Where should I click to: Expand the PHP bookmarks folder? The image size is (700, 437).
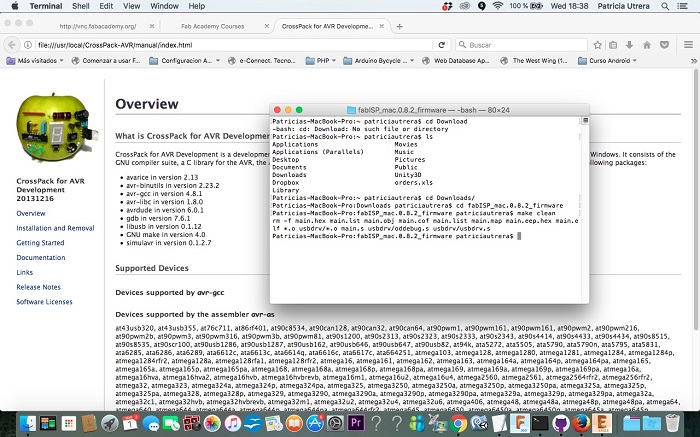click(321, 61)
